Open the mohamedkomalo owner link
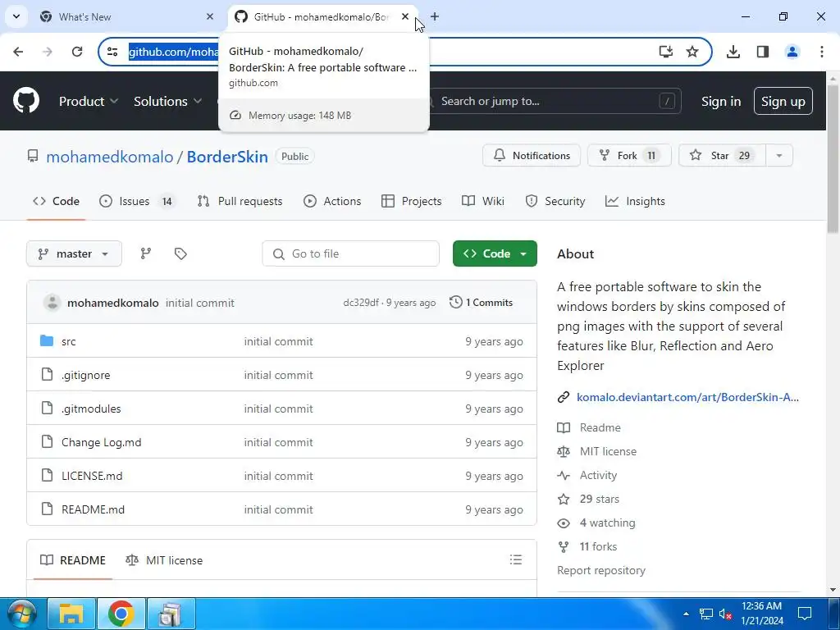The image size is (840, 630). coord(110,157)
